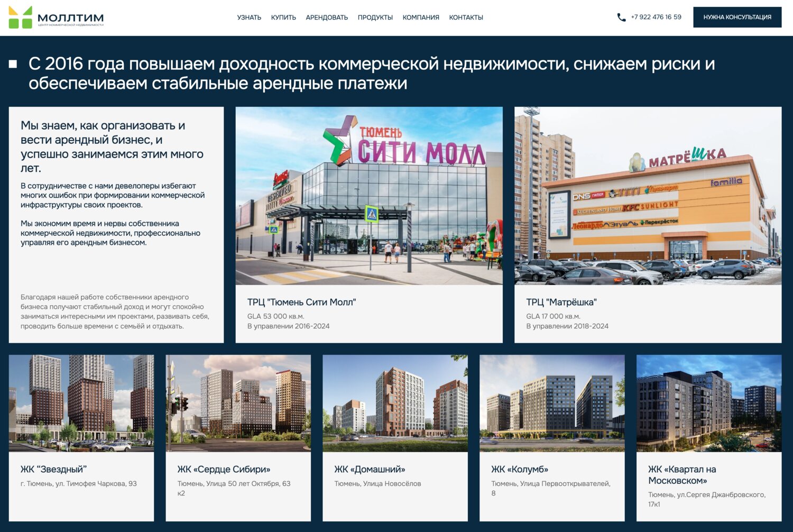This screenshot has width=793, height=532.
Task: Open the Тюмень Сити Молл photo
Action: 369,196
